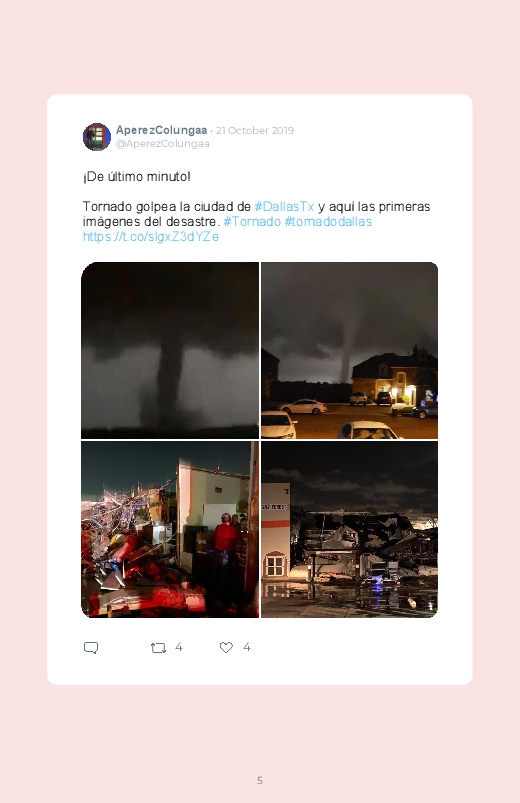Click the 21 October 2019 date
Viewport: 520px width, 803px height.
(x=255, y=131)
